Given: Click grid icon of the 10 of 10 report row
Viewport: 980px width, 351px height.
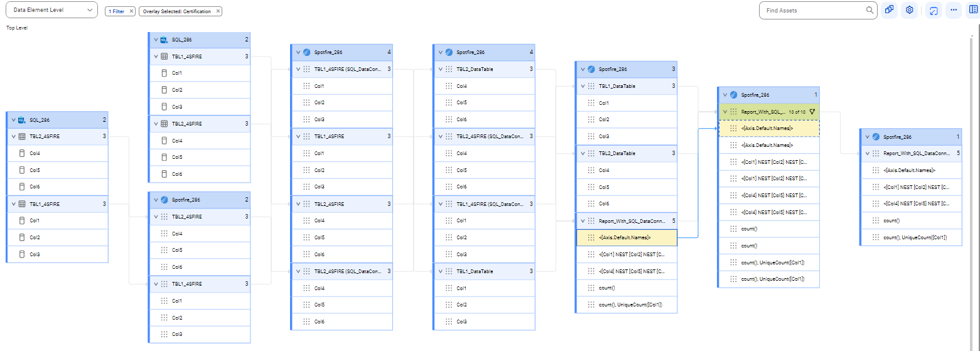Looking at the screenshot, I should click(x=734, y=112).
